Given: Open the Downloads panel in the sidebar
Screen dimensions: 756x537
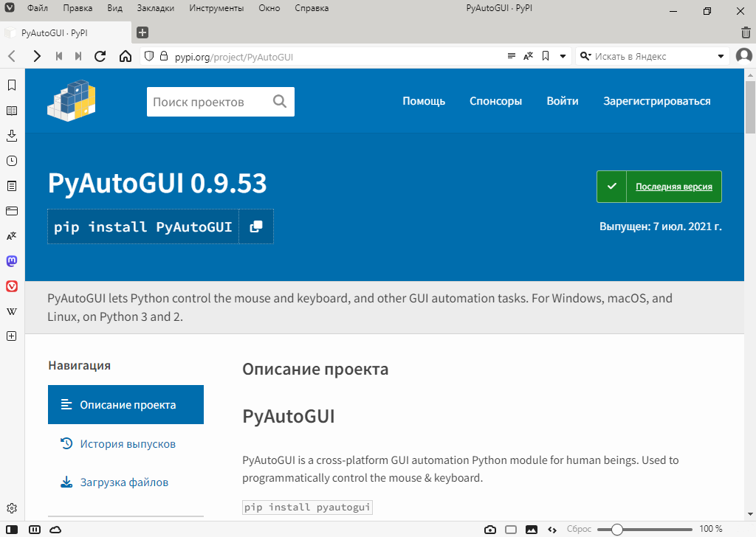Looking at the screenshot, I should (11, 136).
